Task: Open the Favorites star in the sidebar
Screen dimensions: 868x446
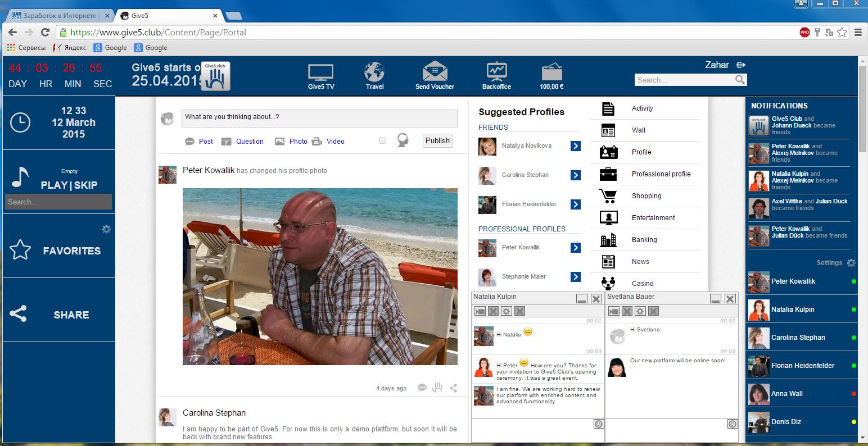Action: (20, 250)
